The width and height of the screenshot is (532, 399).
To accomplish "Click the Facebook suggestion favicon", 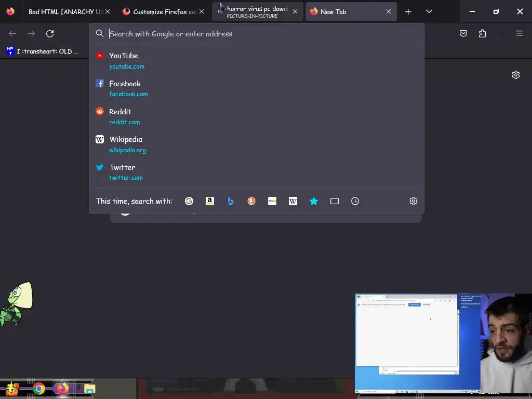I will coord(99,83).
